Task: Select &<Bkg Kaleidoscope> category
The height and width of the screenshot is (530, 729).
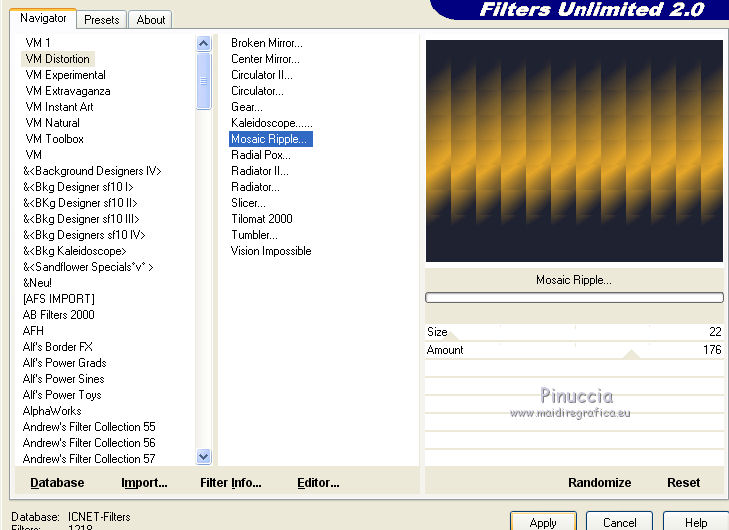Action: (74, 251)
